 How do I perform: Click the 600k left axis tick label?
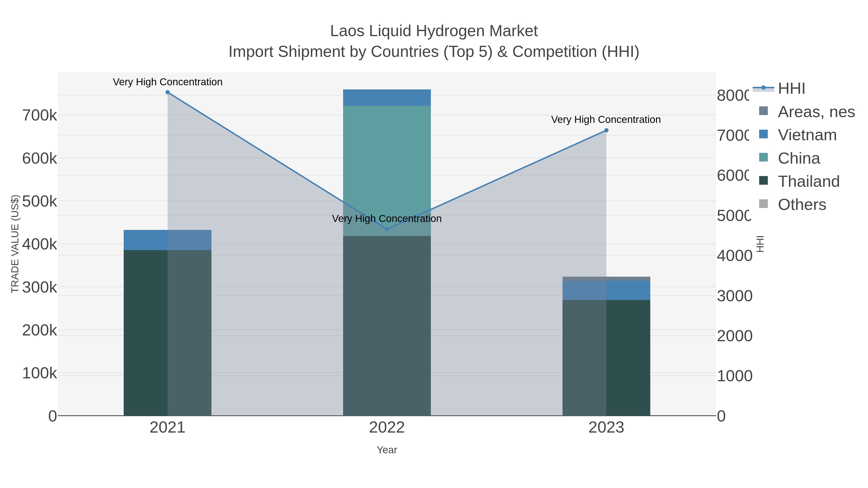coord(40,158)
